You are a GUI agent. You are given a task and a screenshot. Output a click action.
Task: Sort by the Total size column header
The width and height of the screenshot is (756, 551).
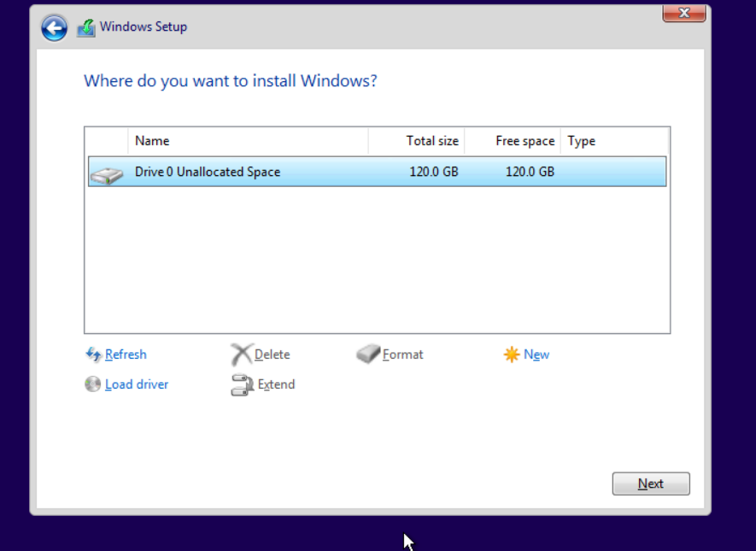416,141
